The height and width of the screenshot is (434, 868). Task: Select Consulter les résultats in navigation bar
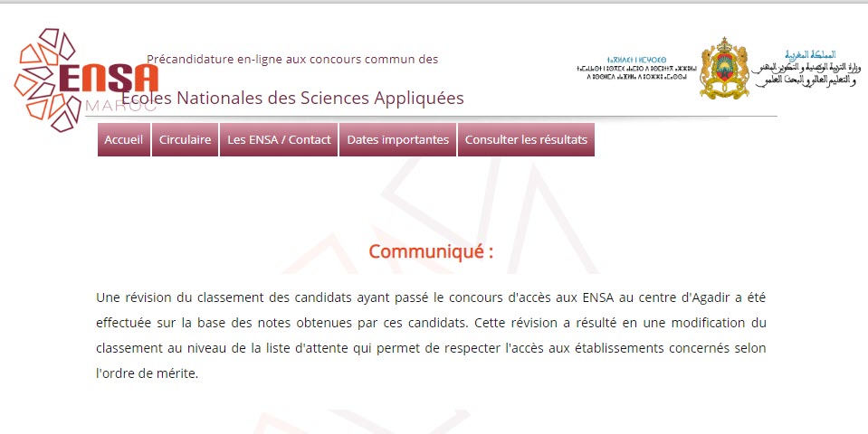[526, 140]
